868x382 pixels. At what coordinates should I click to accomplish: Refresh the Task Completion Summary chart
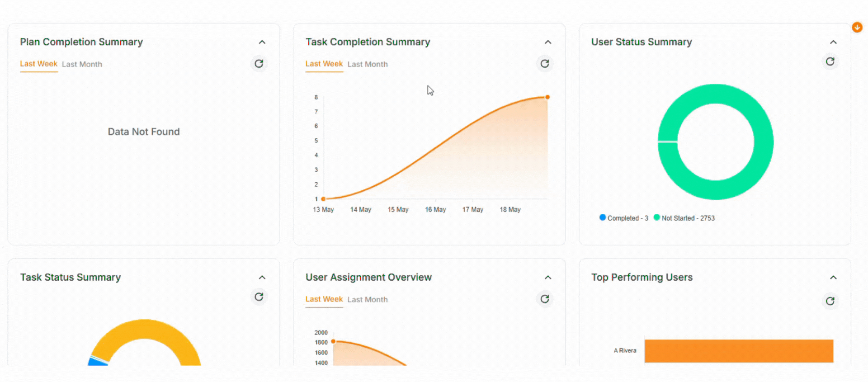544,64
